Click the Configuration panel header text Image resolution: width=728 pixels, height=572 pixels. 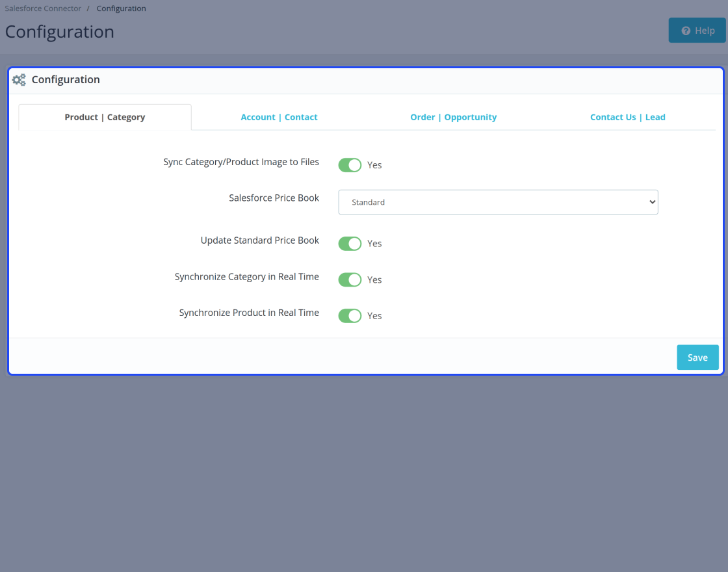click(66, 79)
